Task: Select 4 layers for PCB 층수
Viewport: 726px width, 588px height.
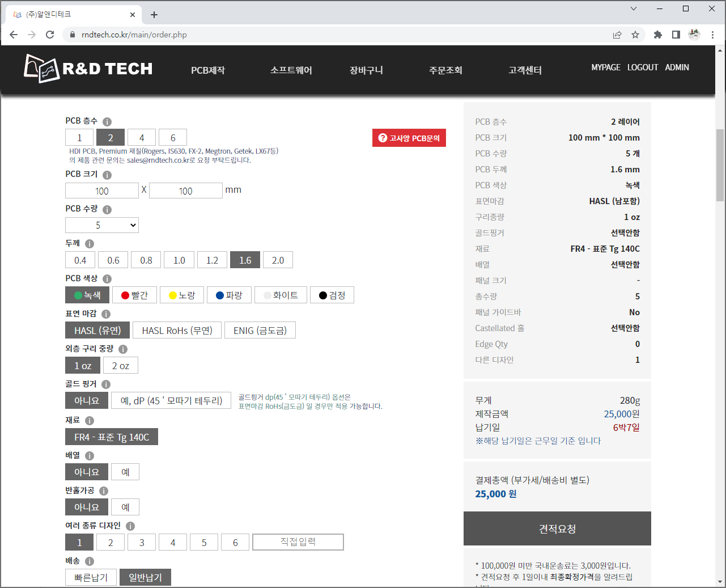Action: pos(142,138)
